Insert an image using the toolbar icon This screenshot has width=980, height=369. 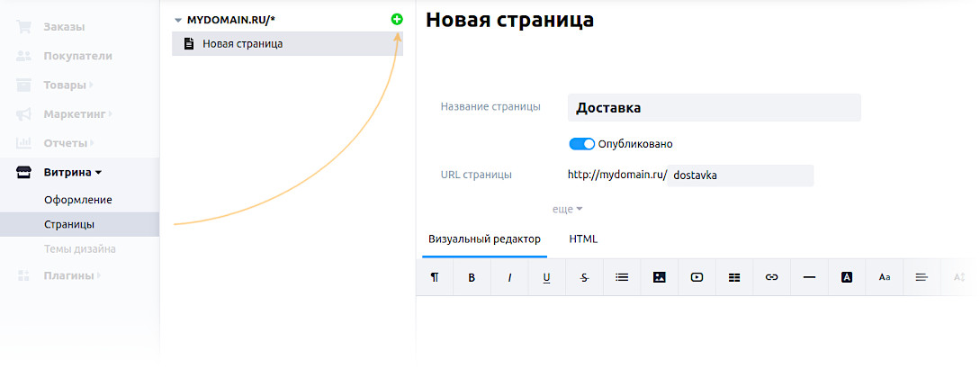(659, 278)
